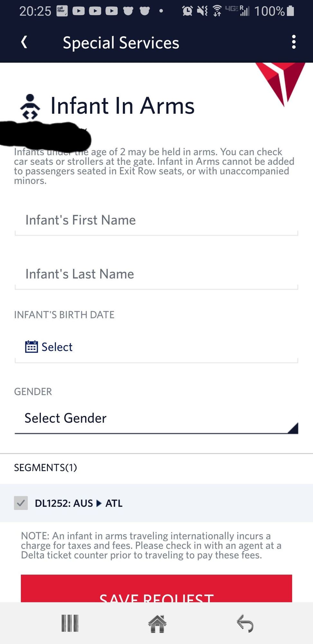Tap the Special Services title
The width and height of the screenshot is (313, 644).
pos(121,43)
